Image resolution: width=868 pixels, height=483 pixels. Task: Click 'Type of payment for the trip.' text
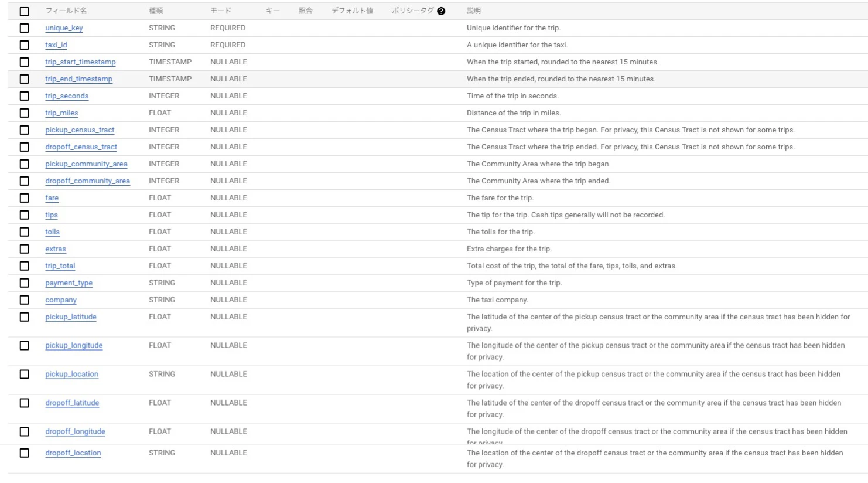coord(514,283)
